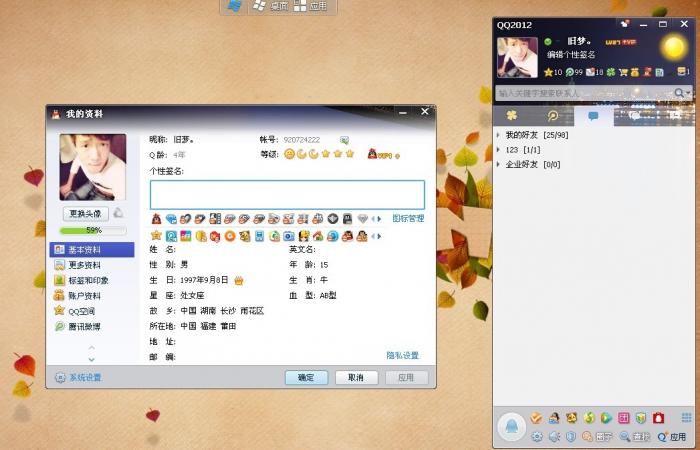Expand sidebar list with the down chevron
This screenshot has height=450, width=700.
click(x=92, y=359)
